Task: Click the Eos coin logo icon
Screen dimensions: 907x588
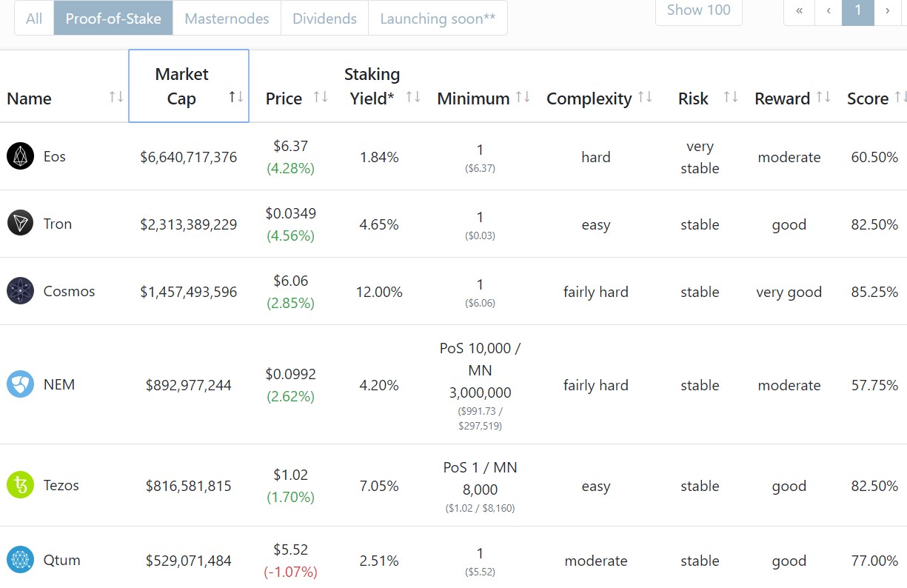Action: (21, 156)
